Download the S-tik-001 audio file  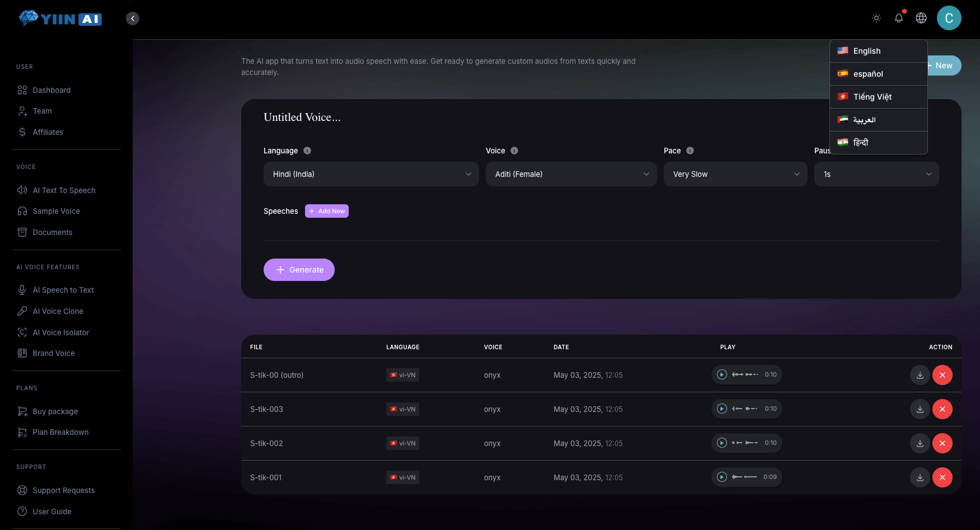coord(920,477)
